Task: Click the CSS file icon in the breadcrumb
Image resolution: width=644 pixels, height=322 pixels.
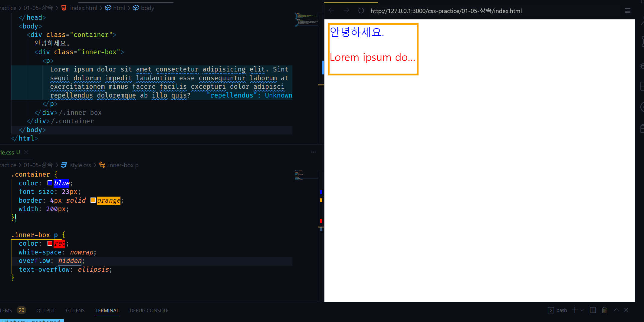Action: click(64, 165)
